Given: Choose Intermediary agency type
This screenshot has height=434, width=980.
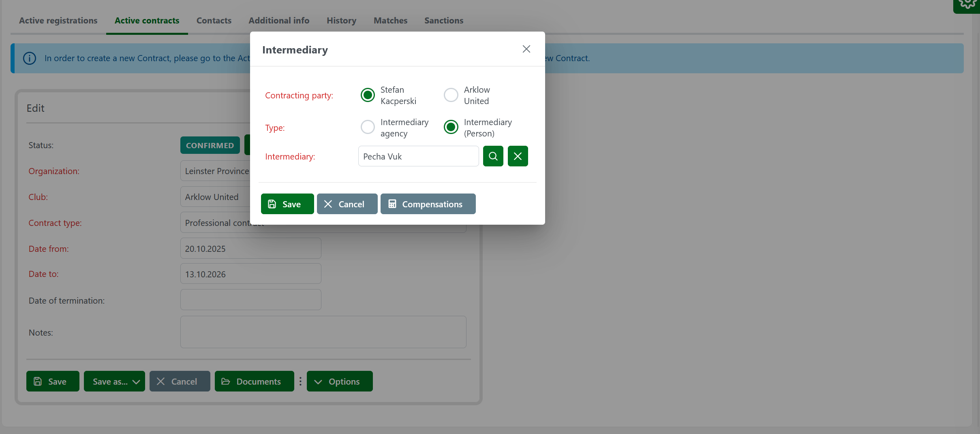Looking at the screenshot, I should coord(368,127).
